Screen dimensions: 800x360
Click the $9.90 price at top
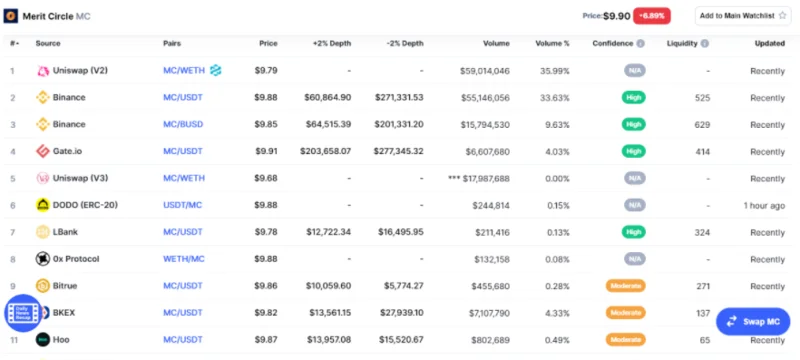[616, 16]
